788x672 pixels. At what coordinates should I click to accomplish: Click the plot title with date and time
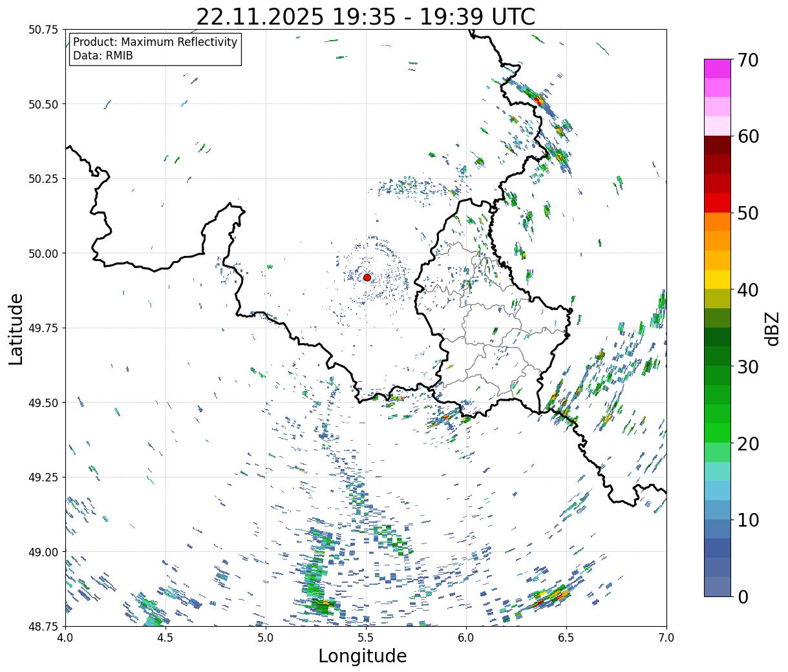365,17
